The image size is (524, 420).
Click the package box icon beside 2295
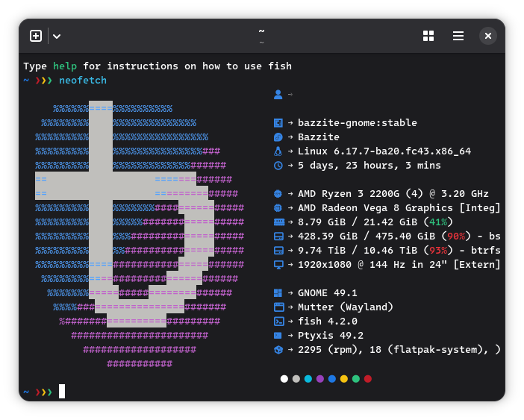(278, 350)
